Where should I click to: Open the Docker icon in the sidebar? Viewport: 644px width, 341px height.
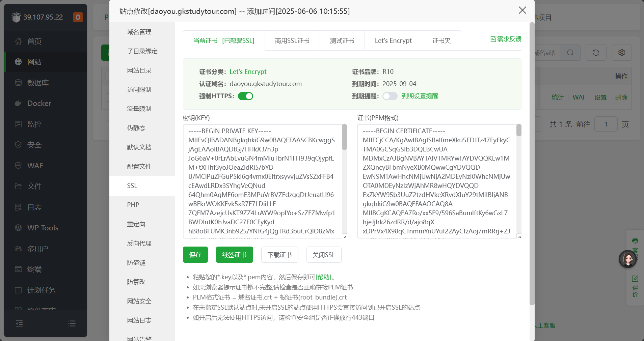click(x=18, y=104)
